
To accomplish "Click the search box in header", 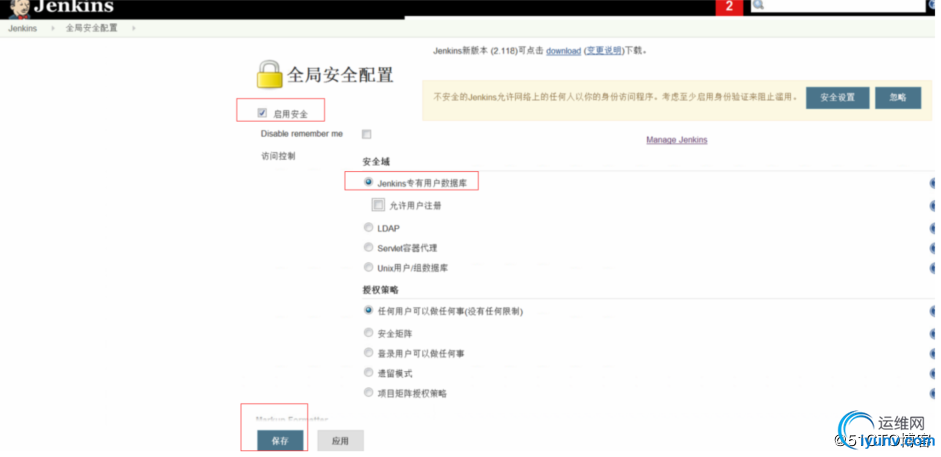I will (x=838, y=5).
